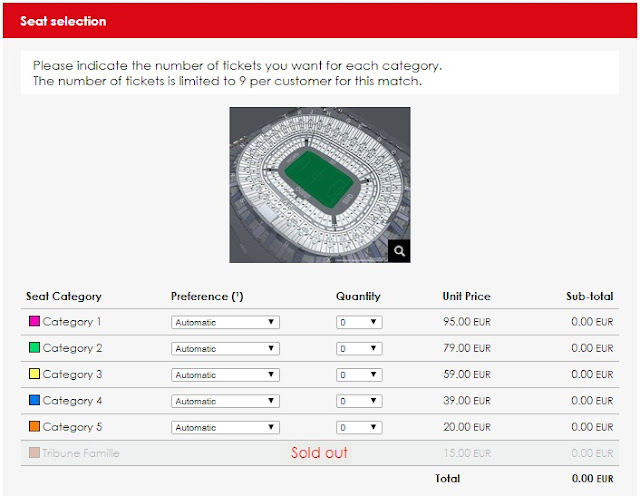This screenshot has width=640, height=496.
Task: Click the green Category 2 color swatch
Action: coord(33,348)
